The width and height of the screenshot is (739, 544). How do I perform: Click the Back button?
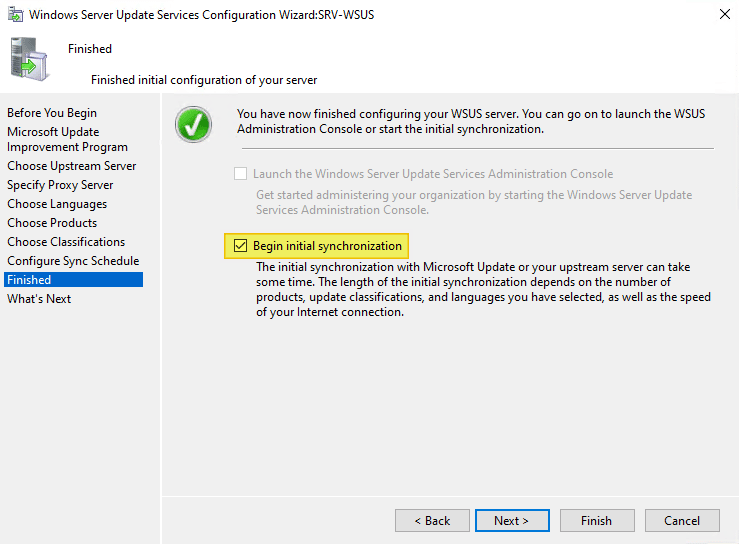click(432, 520)
